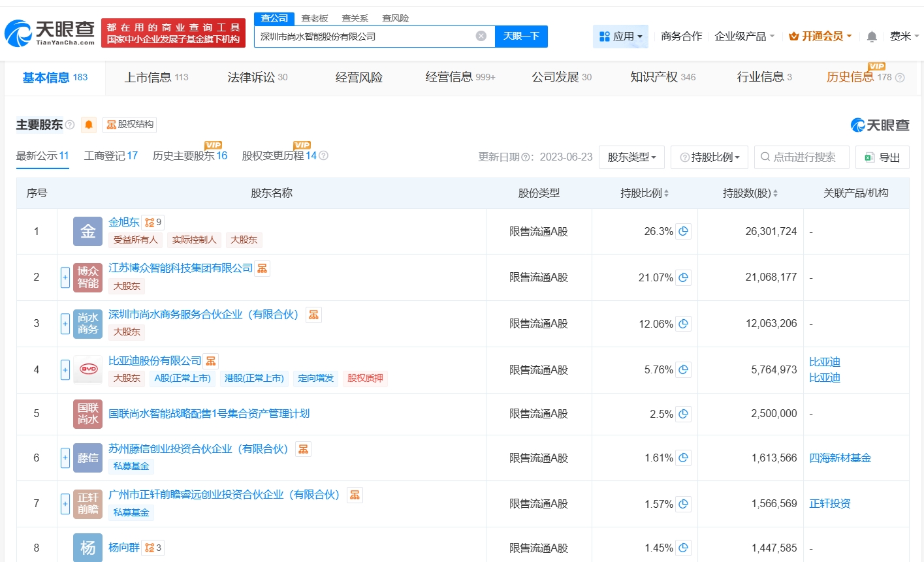
Task: Select the 查老板 search mode tab
Action: click(x=315, y=18)
